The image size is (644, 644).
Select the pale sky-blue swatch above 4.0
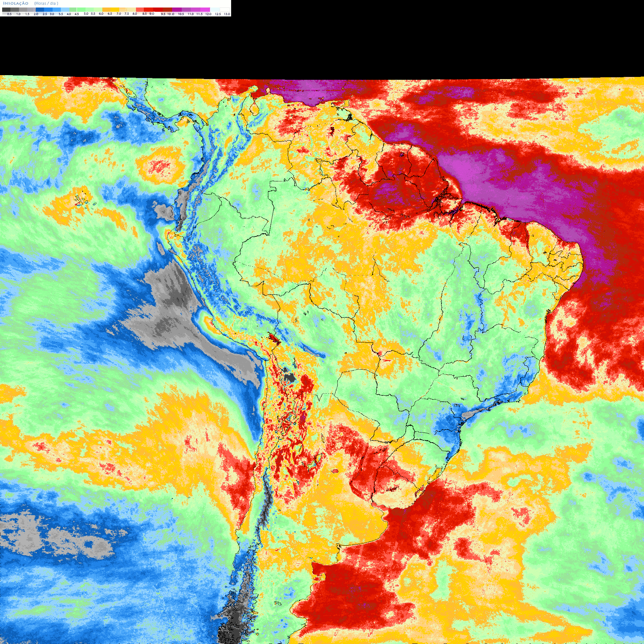click(x=65, y=10)
